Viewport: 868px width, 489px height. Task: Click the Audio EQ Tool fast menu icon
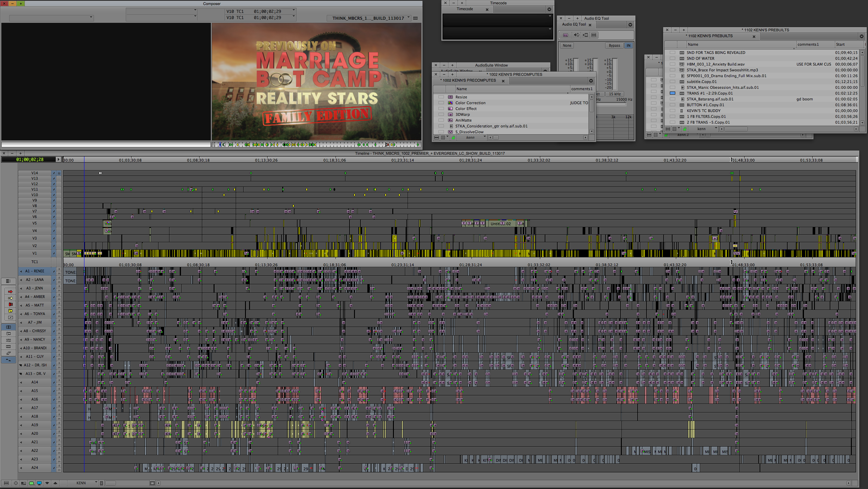(x=594, y=35)
